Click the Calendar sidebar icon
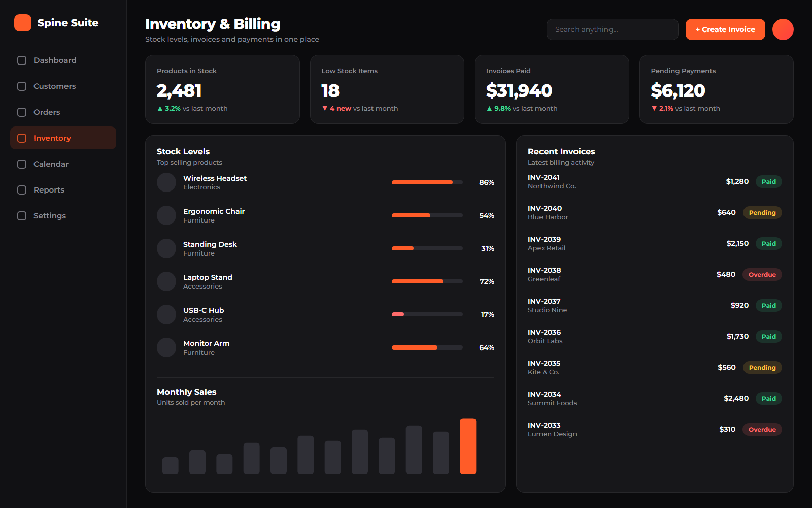Viewport: 812px width, 508px height. [22, 164]
